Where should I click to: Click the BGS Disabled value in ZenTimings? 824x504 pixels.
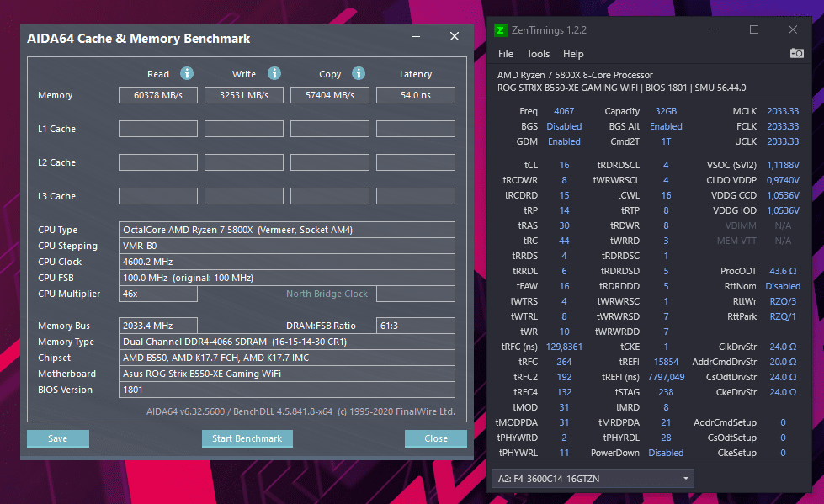click(564, 127)
